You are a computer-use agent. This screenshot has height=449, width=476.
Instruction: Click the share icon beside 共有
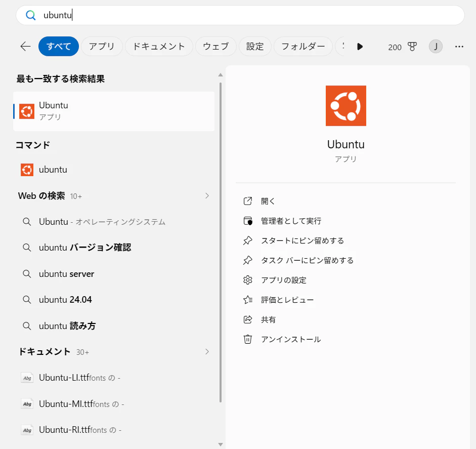(x=248, y=319)
